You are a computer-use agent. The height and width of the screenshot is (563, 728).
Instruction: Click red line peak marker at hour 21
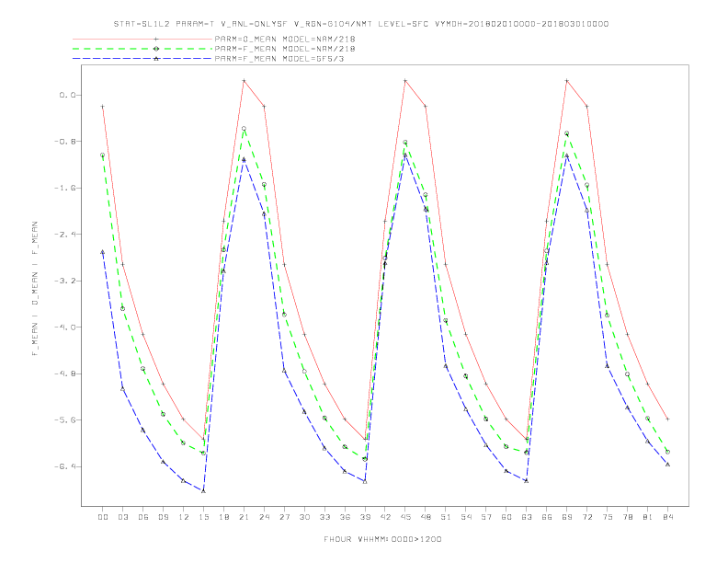[244, 81]
